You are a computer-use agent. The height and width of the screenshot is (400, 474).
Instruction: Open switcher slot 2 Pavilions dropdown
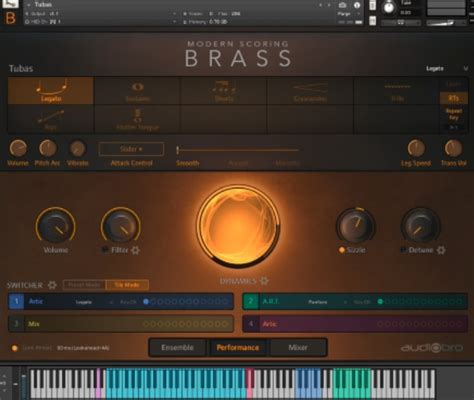pos(328,302)
